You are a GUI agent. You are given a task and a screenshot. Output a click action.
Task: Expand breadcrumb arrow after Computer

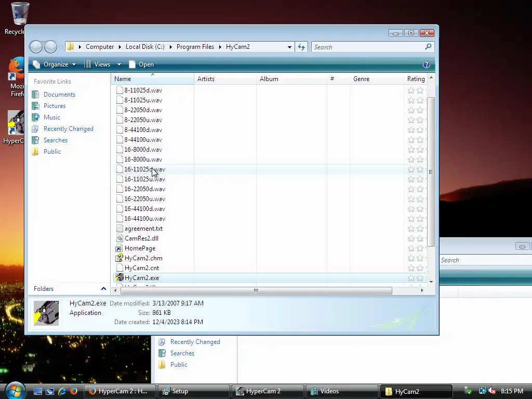click(120, 47)
